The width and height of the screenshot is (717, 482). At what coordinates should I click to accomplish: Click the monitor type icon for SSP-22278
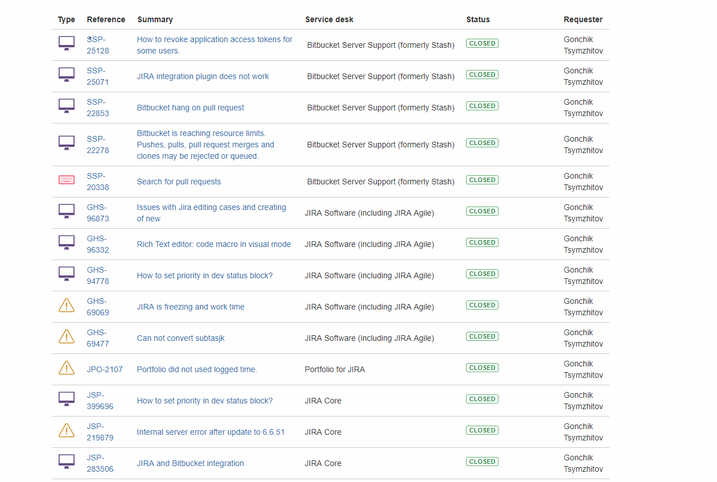coord(67,143)
